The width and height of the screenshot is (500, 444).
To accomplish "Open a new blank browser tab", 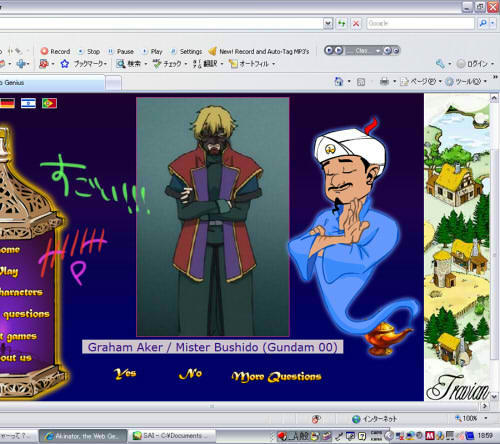I will (114, 83).
